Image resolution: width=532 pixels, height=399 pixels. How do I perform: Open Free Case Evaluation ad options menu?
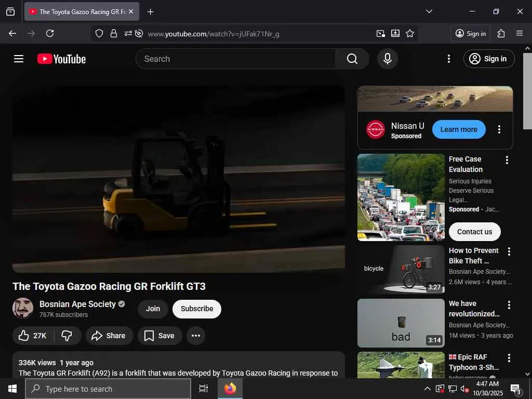click(507, 160)
